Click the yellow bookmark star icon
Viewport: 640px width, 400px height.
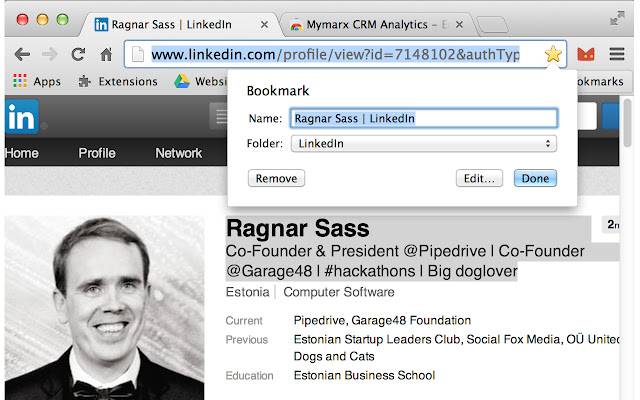553,54
